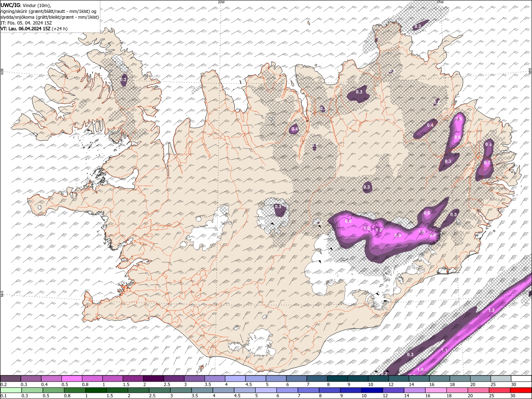The width and height of the screenshot is (532, 399).
Task: Click the 1.2 value on the map
Action: pyautogui.click(x=379, y=230)
